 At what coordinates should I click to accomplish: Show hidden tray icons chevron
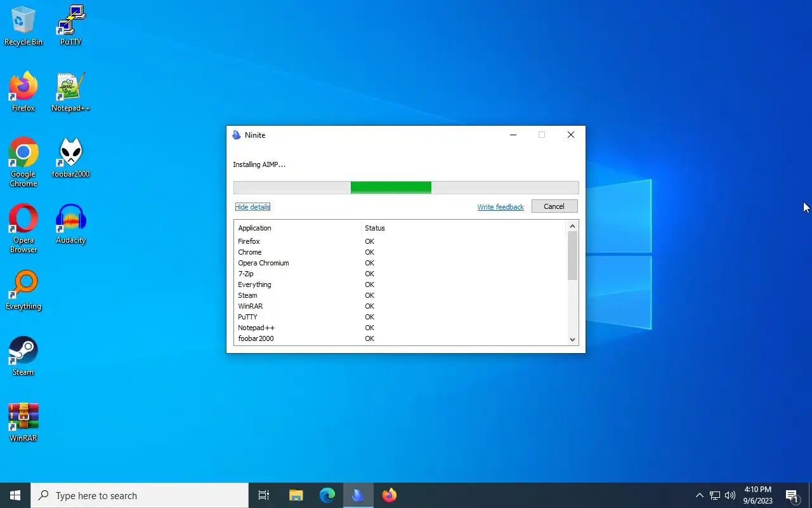(699, 495)
